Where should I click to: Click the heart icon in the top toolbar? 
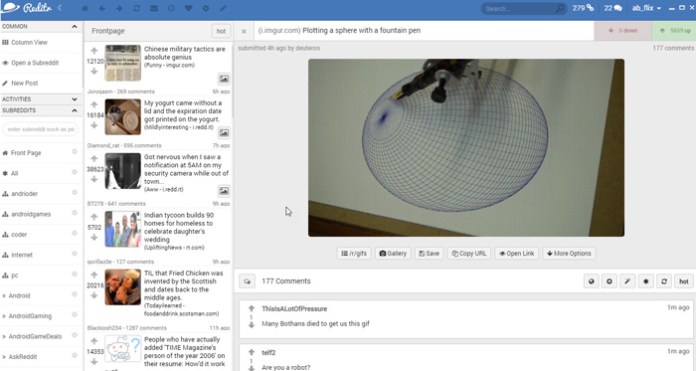188,8
